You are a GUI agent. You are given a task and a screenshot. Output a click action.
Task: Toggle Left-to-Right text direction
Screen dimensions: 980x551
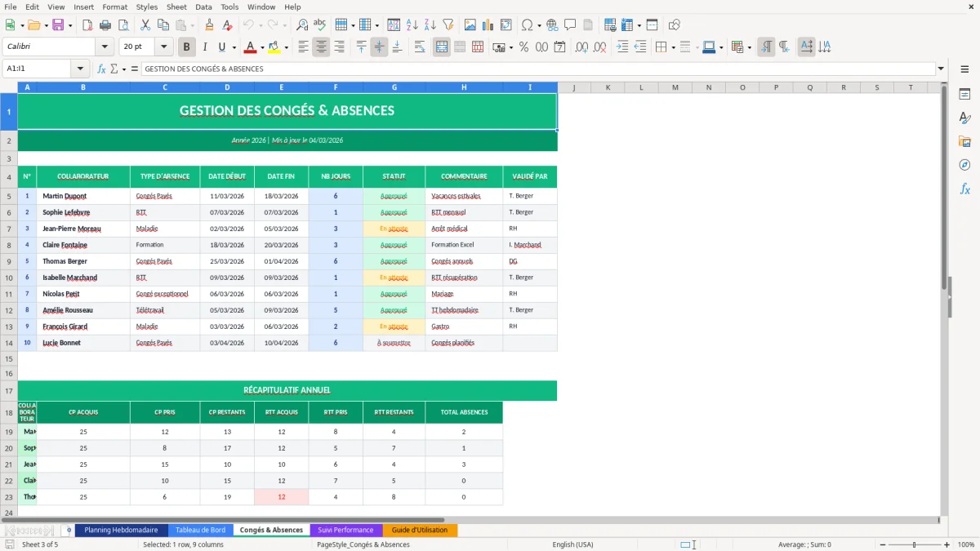click(766, 47)
